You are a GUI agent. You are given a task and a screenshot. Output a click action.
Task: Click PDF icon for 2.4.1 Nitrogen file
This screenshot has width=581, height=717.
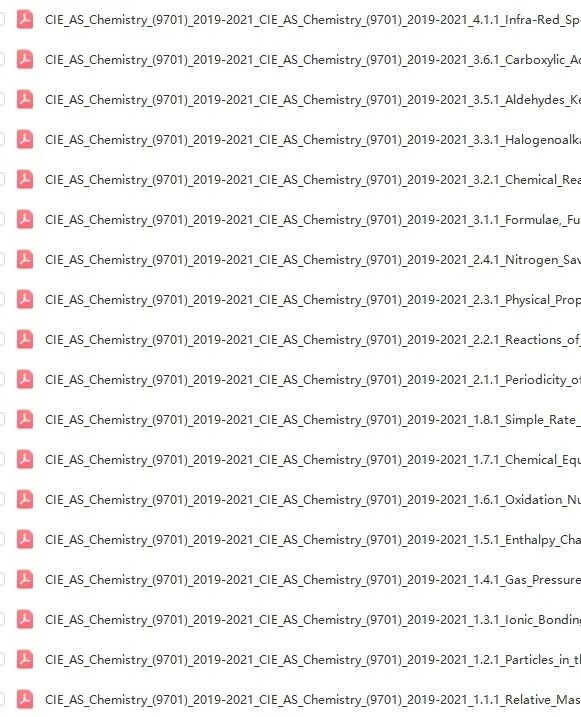click(25, 259)
